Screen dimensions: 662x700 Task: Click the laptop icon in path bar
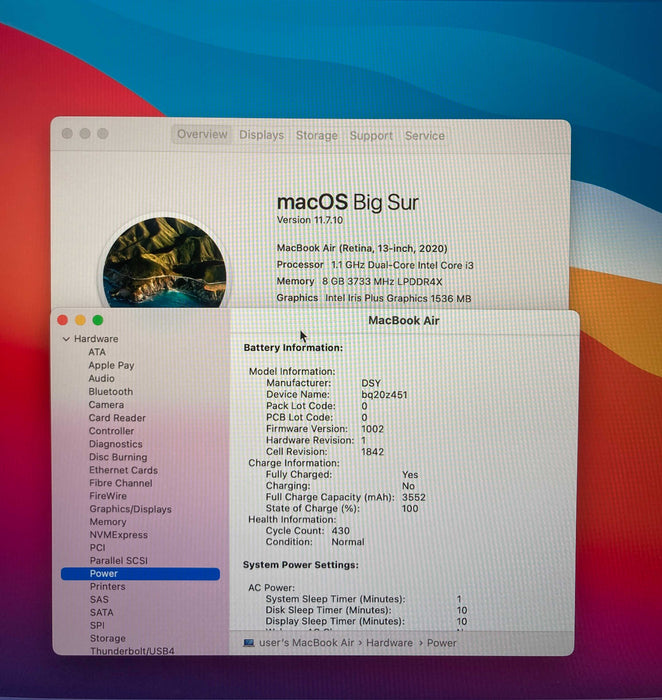point(249,643)
